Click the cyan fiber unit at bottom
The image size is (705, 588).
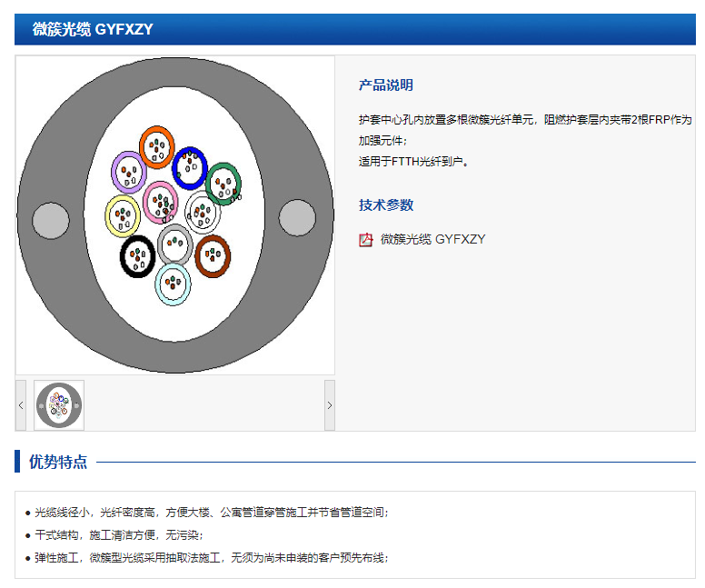click(173, 283)
